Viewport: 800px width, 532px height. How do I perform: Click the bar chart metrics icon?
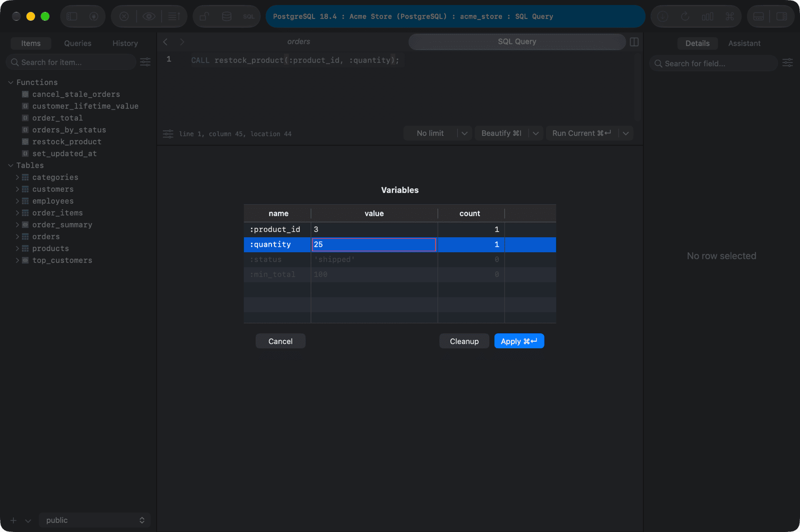click(x=707, y=16)
